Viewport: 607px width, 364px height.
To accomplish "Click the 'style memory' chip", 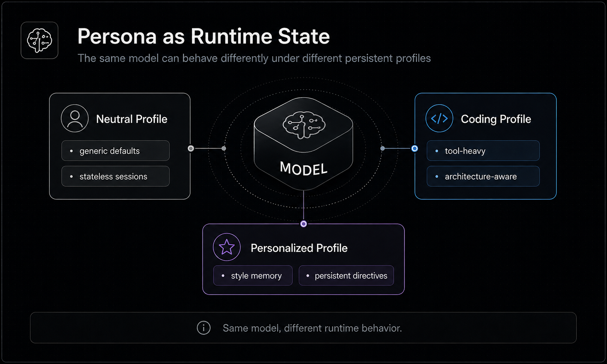I will coord(253,276).
